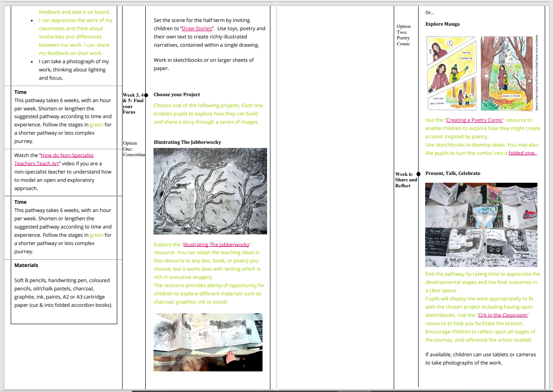
Task: Select the concertina sketchbook photo
Action: click(x=208, y=342)
